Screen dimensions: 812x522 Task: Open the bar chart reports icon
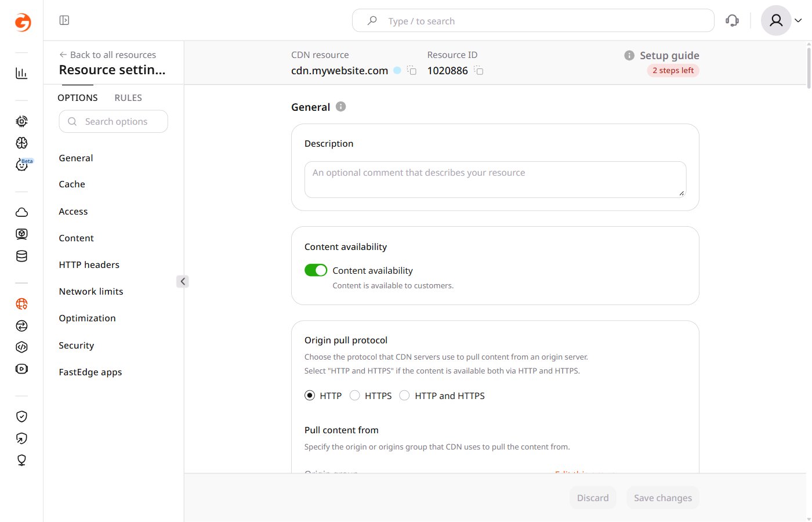point(21,73)
